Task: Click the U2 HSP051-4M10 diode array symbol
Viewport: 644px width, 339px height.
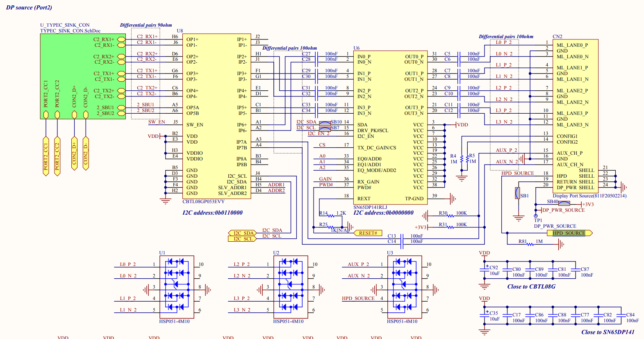Action: click(x=291, y=287)
